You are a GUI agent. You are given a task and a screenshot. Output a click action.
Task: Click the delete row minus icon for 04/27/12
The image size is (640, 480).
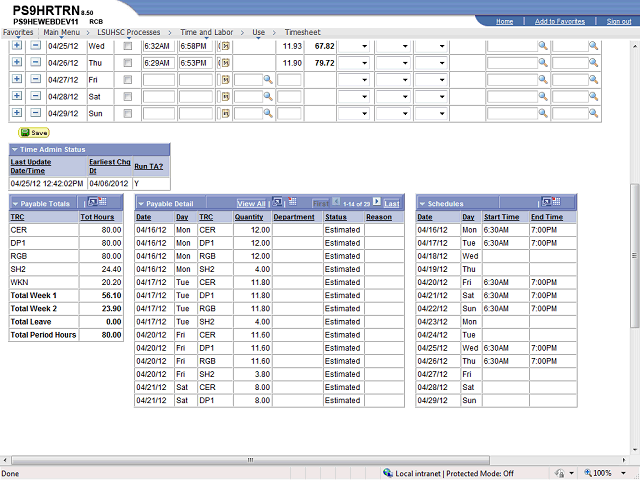click(34, 79)
